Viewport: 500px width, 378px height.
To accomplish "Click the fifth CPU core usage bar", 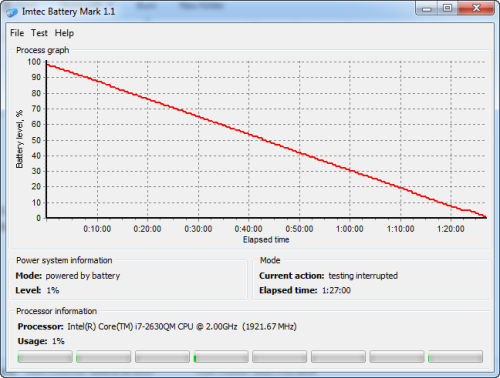I will click(x=280, y=357).
